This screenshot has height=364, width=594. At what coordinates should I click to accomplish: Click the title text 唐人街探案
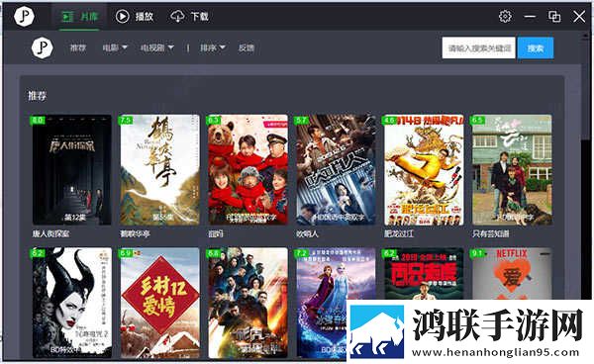50,233
